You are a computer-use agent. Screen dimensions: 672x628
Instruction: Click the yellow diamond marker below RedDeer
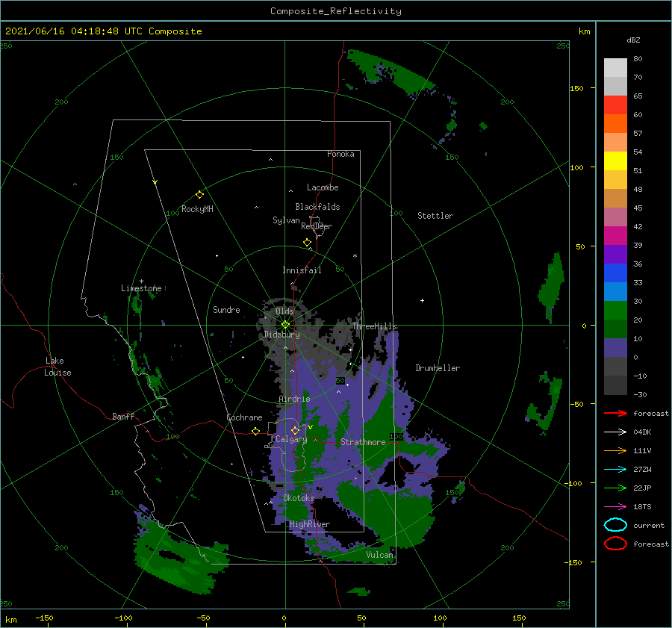click(307, 242)
